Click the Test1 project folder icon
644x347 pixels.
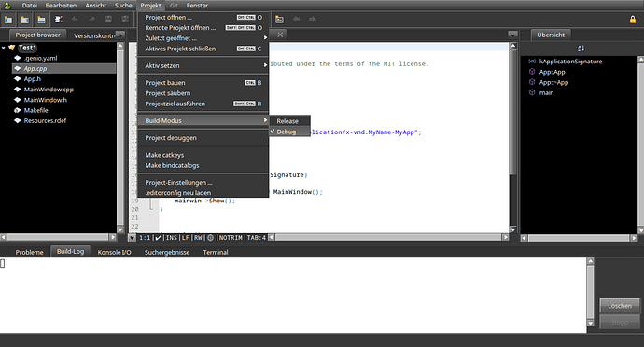click(x=12, y=48)
